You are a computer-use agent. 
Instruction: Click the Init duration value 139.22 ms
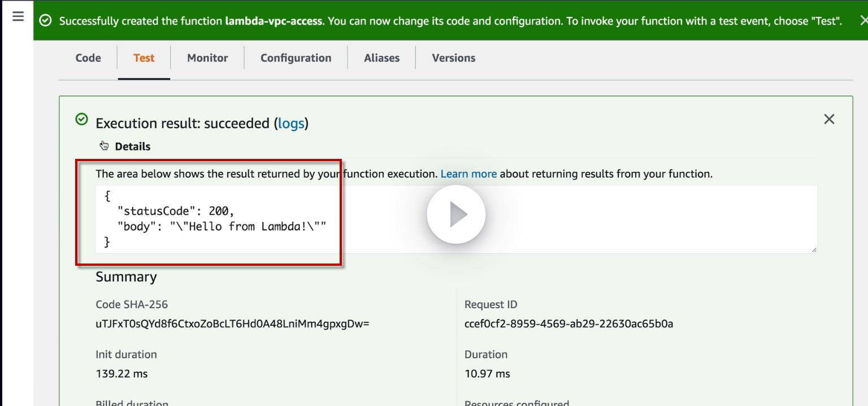121,374
